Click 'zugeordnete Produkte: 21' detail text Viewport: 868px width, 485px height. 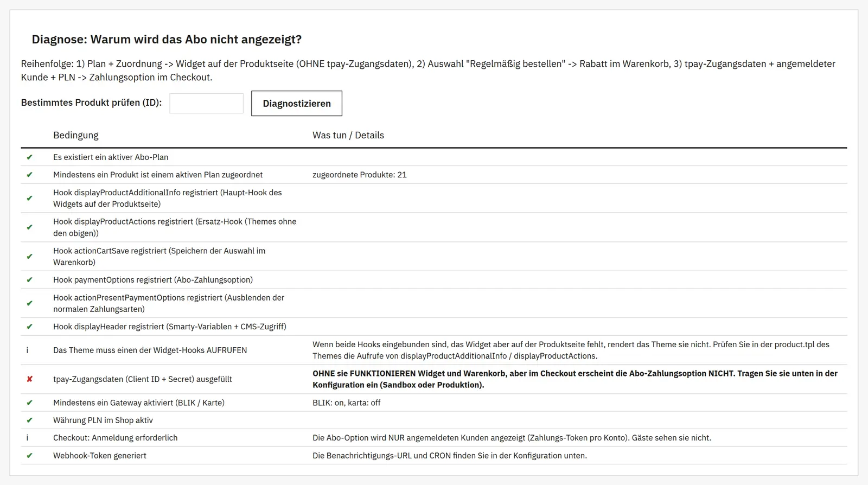[x=360, y=175]
